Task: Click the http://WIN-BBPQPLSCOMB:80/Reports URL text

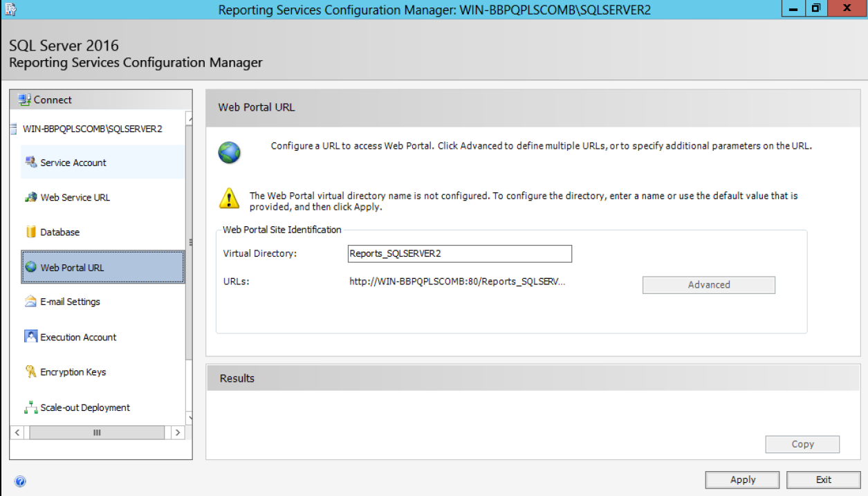Action: [x=457, y=283]
